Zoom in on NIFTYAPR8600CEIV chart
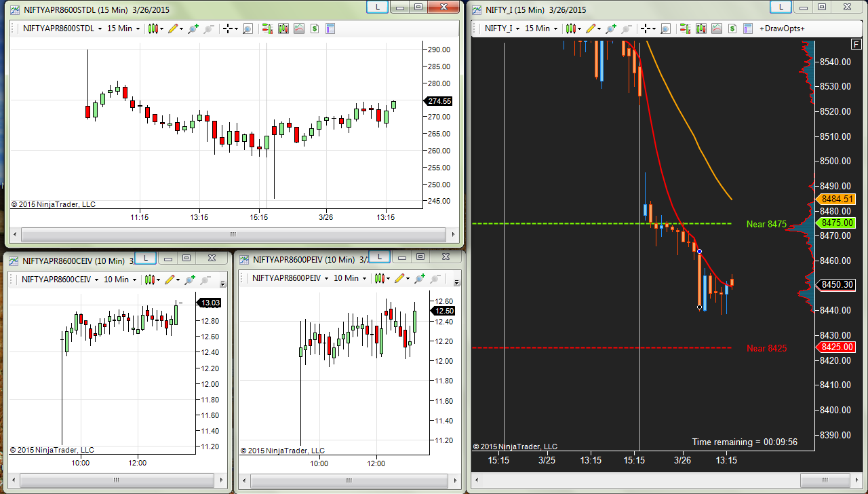Image resolution: width=868 pixels, height=494 pixels. pos(190,279)
